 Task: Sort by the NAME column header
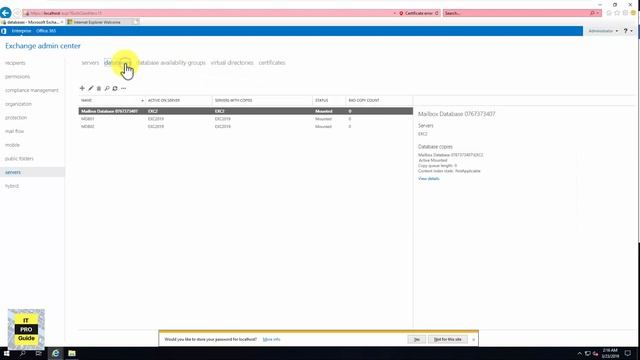pyautogui.click(x=111, y=100)
